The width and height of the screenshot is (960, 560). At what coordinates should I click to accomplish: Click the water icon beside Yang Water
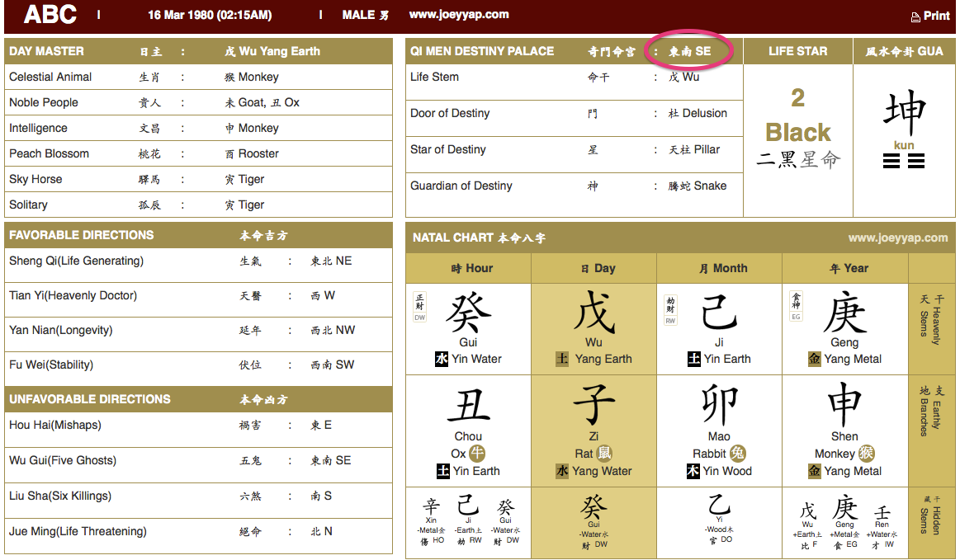(562, 471)
